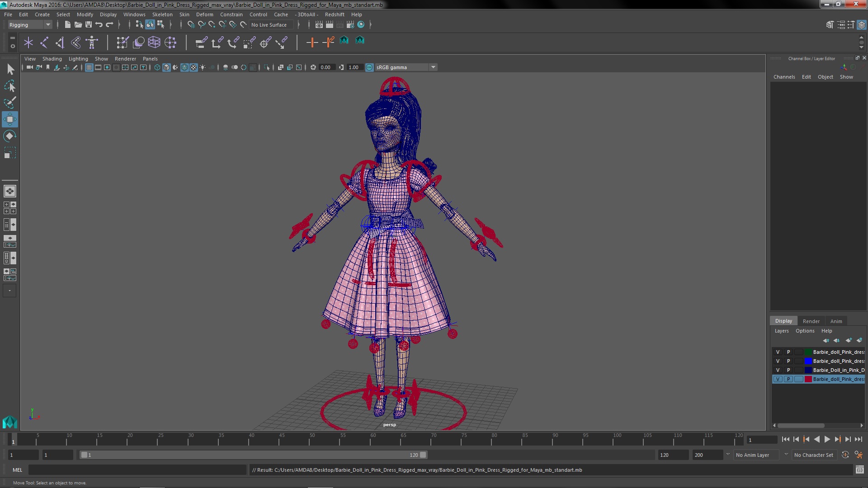
Task: Open the Constrain menu
Action: (x=231, y=14)
